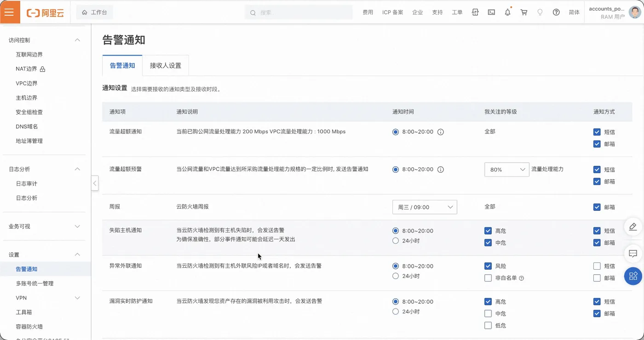Select 8:00~20:00 radio for 漏洞实时防护通知
The height and width of the screenshot is (340, 644).
tap(396, 302)
